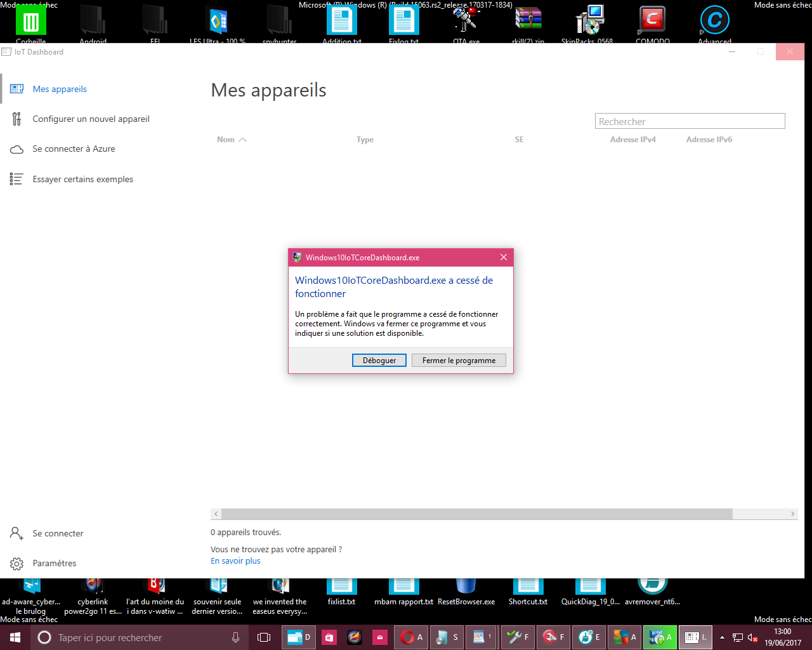Open the Addition.txt desktop file
This screenshot has height=650, width=812.
coord(342,23)
